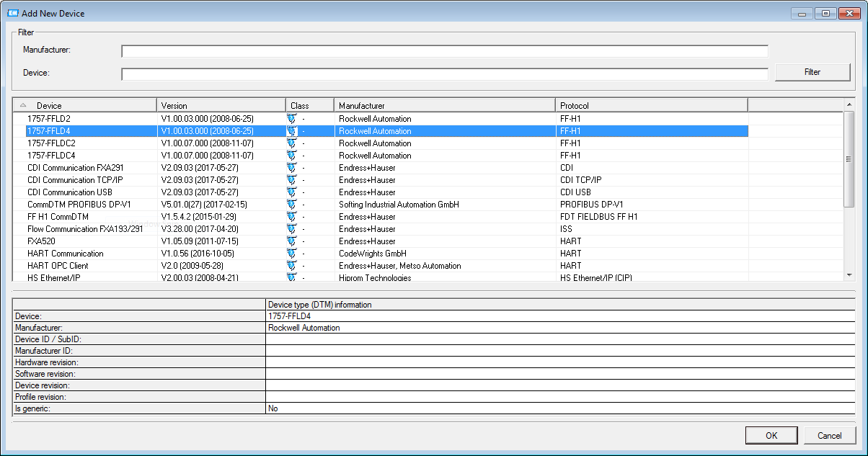Click the class icon for HART Communication row
This screenshot has width=868, height=456.
pos(292,254)
